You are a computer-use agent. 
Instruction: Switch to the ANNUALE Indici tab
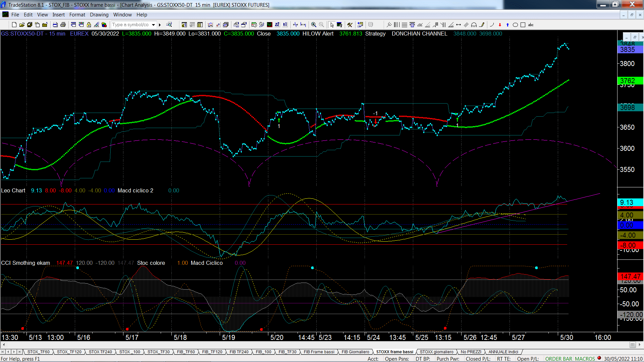click(503, 352)
